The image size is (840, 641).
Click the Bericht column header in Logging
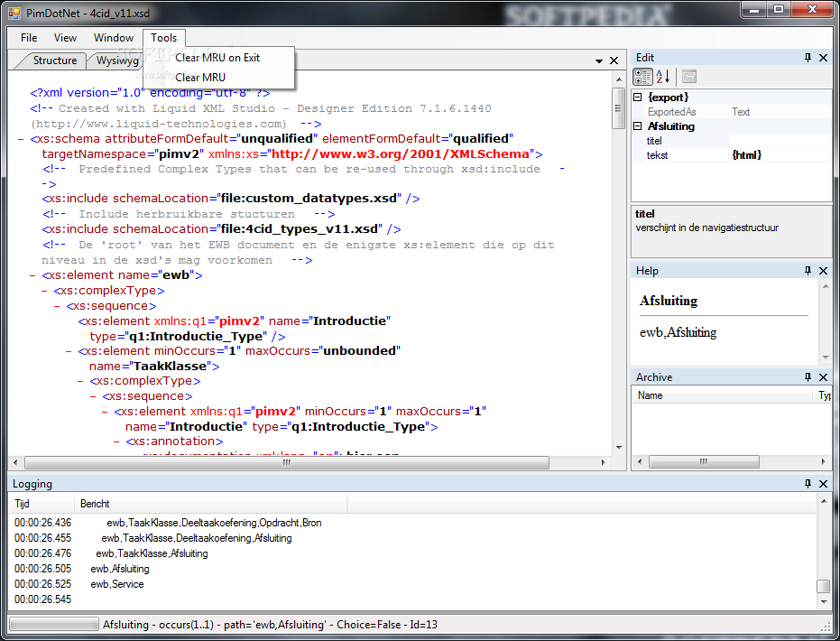point(210,504)
